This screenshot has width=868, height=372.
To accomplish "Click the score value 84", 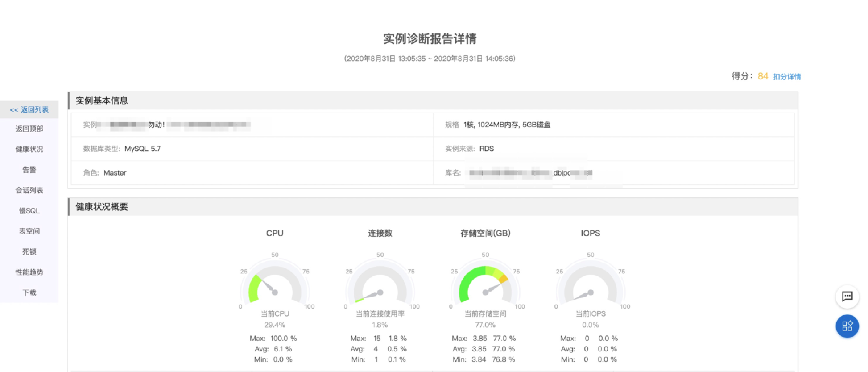I will pos(763,76).
